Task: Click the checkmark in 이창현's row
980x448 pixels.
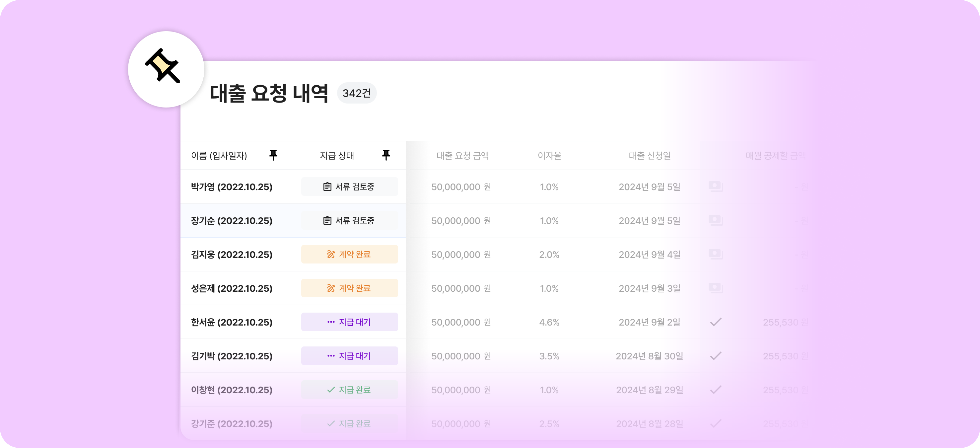Action: pyautogui.click(x=715, y=390)
